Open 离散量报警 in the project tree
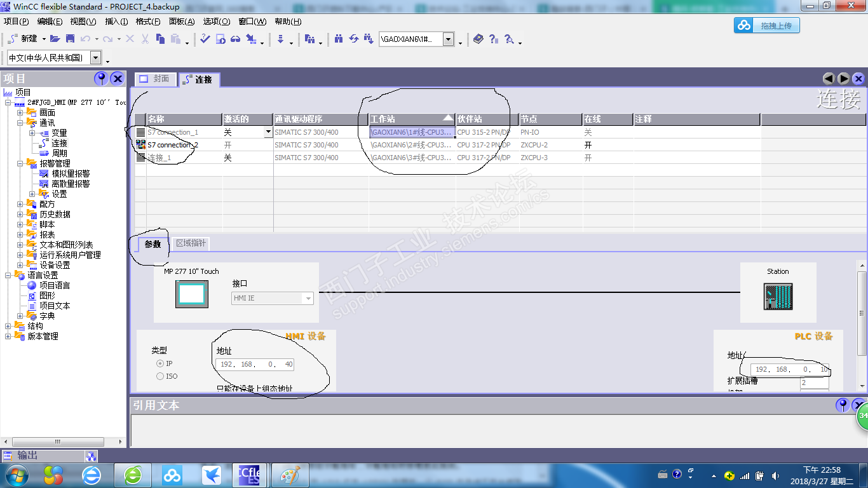The height and width of the screenshot is (488, 868). [71, 184]
